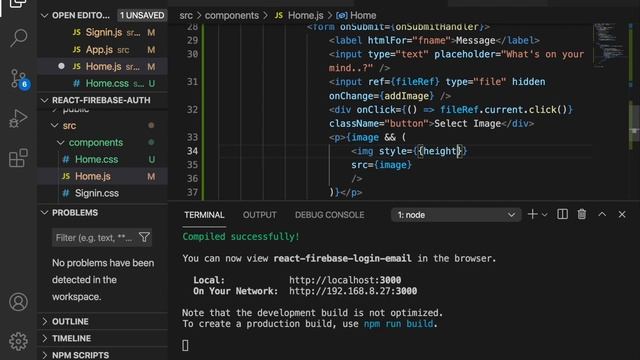Open the 1: node terminal selector
This screenshot has width=640, height=360.
(456, 215)
